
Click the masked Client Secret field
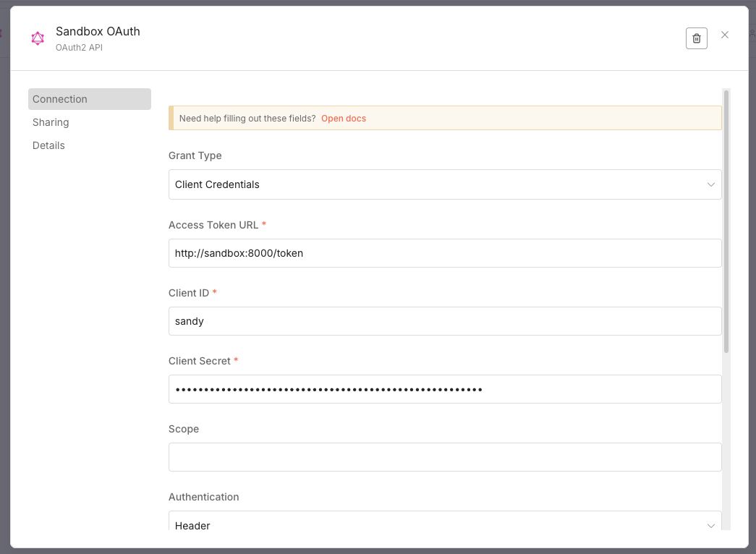(444, 389)
